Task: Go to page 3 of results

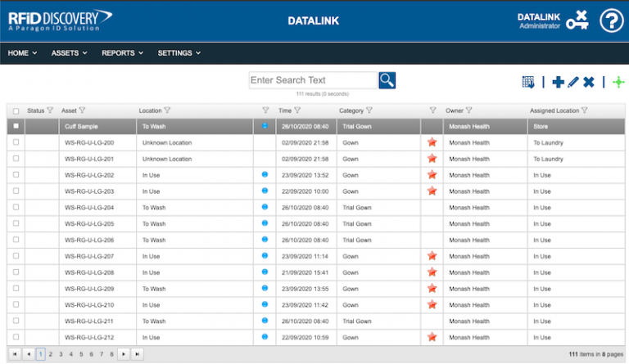Action: (60, 354)
